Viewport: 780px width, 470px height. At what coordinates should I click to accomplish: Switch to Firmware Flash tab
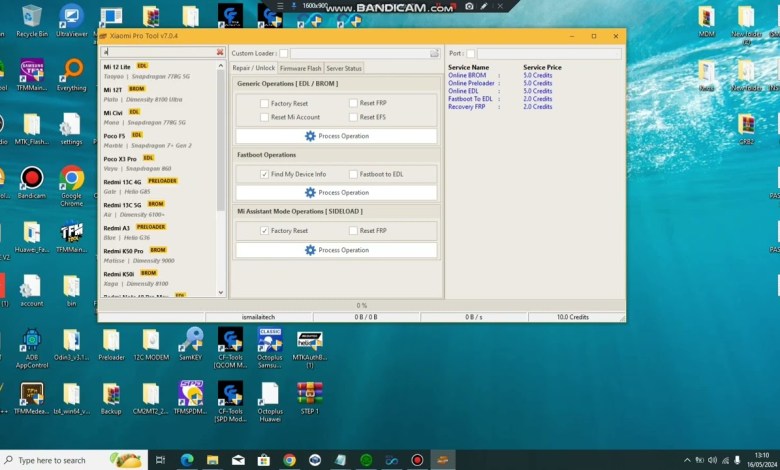(300, 68)
